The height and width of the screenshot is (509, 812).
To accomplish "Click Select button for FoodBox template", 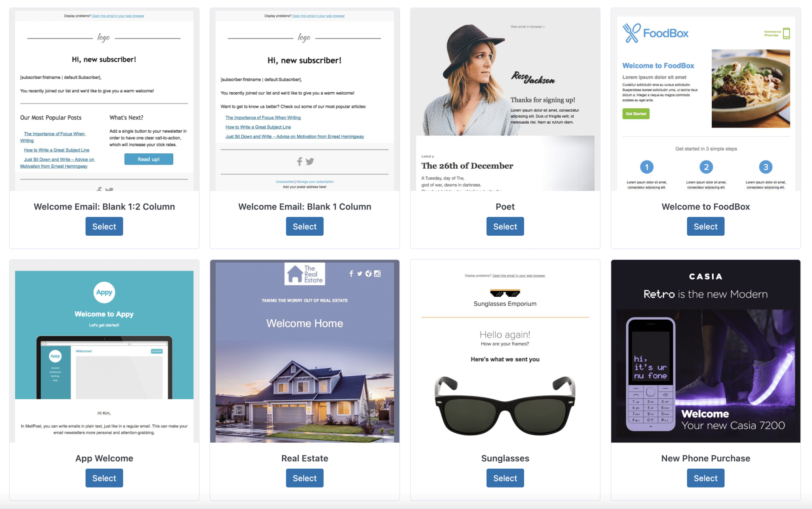I will click(x=705, y=226).
